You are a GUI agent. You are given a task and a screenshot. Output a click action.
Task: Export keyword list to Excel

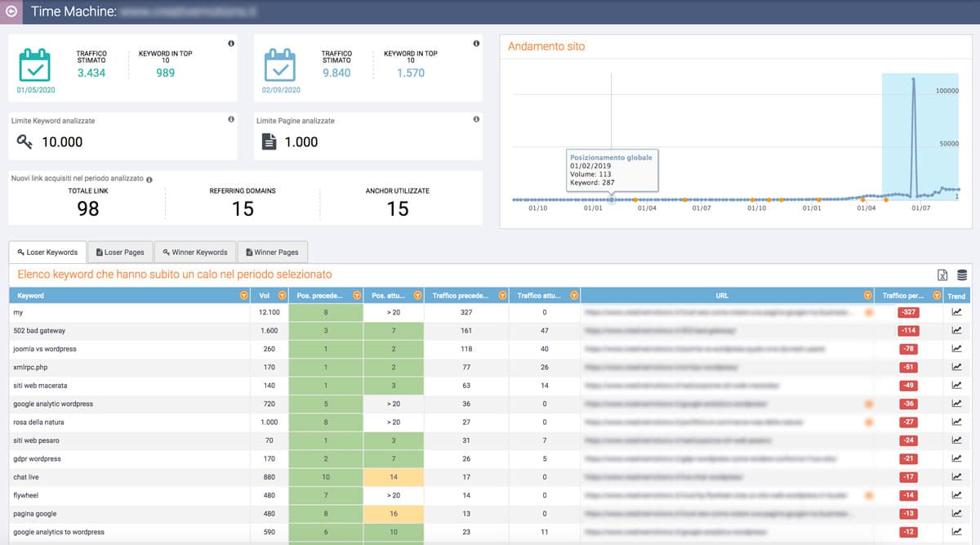942,275
